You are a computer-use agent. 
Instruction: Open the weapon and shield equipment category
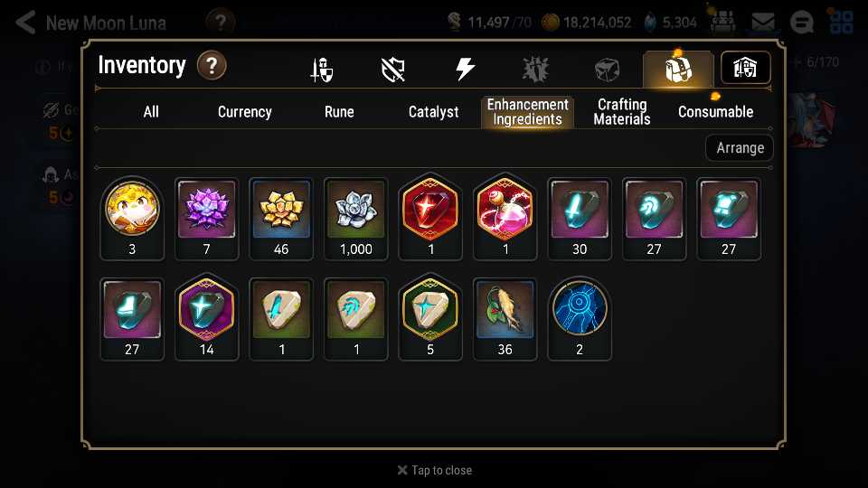point(322,70)
